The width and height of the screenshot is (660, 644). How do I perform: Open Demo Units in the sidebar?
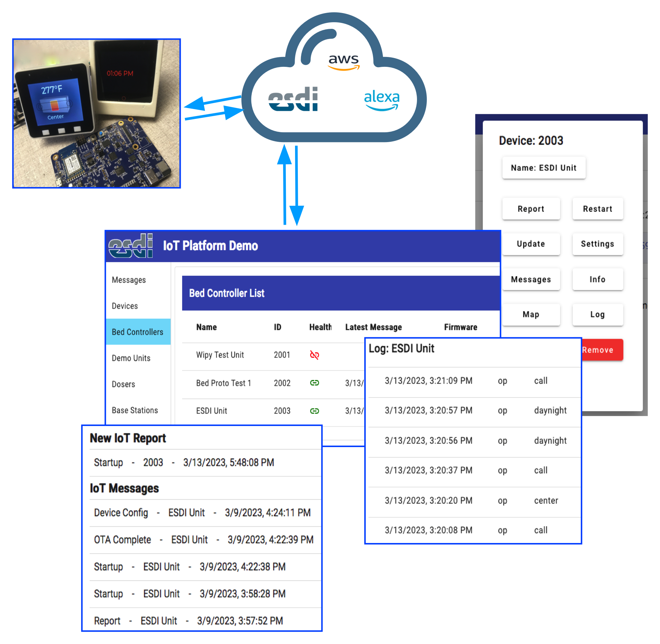point(138,358)
